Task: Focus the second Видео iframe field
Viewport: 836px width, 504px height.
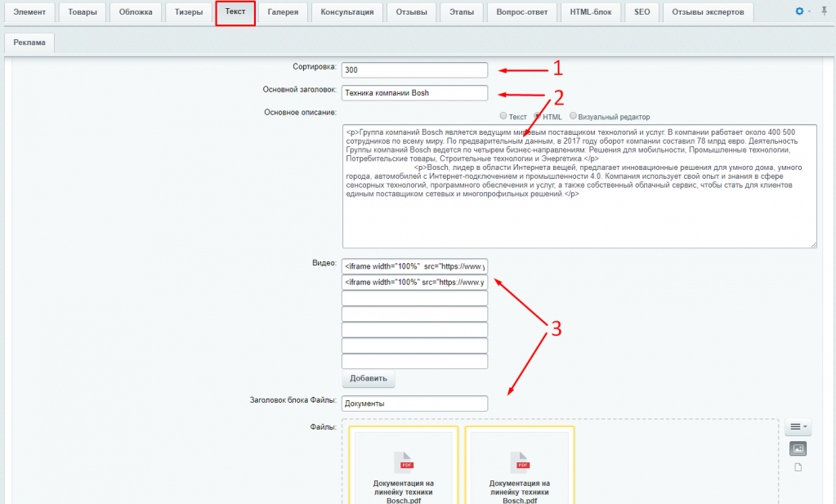Action: pyautogui.click(x=415, y=283)
